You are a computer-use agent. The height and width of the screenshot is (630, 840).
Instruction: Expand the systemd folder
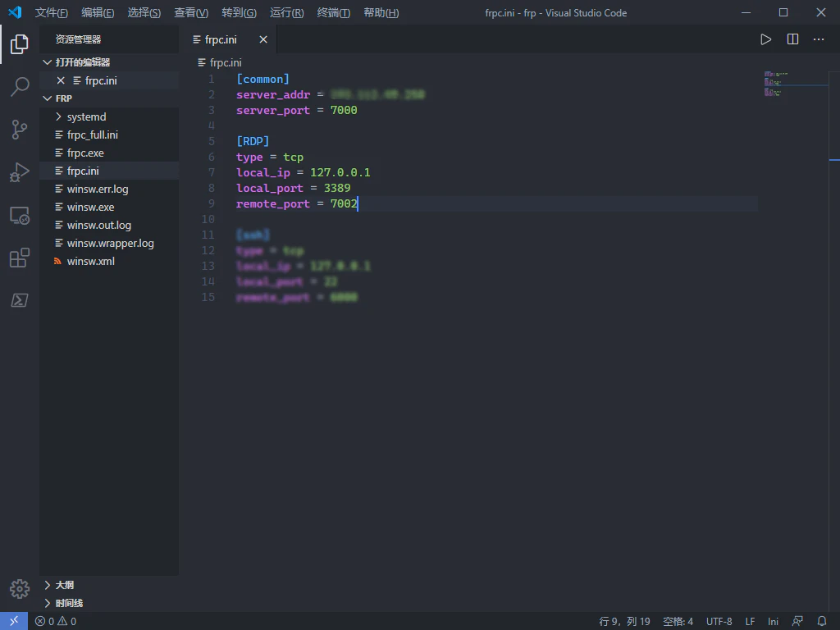[x=86, y=116]
